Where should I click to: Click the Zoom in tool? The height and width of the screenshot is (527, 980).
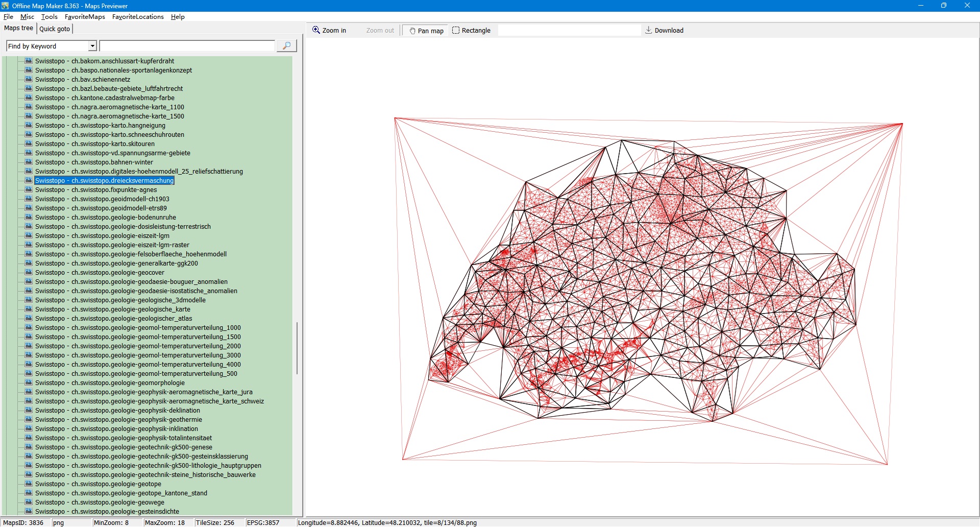pos(329,31)
